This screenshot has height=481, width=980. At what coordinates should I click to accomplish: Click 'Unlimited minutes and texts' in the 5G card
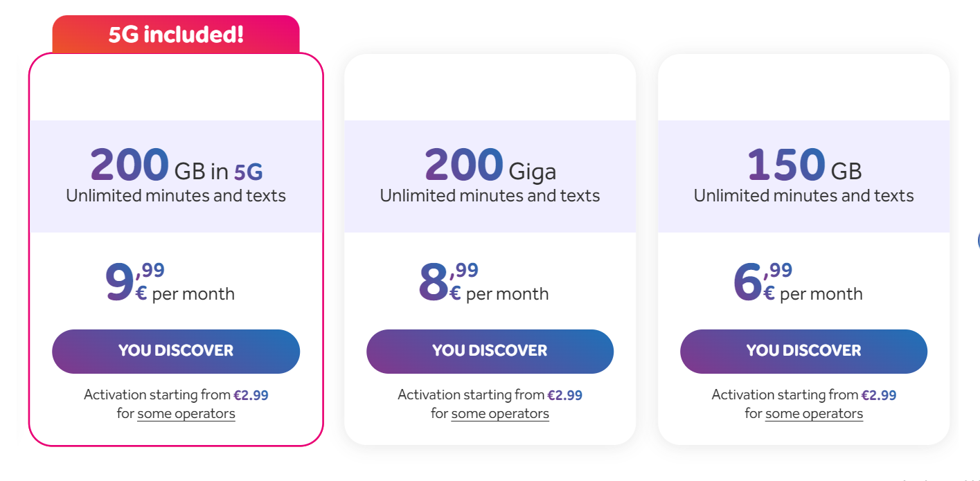[176, 196]
